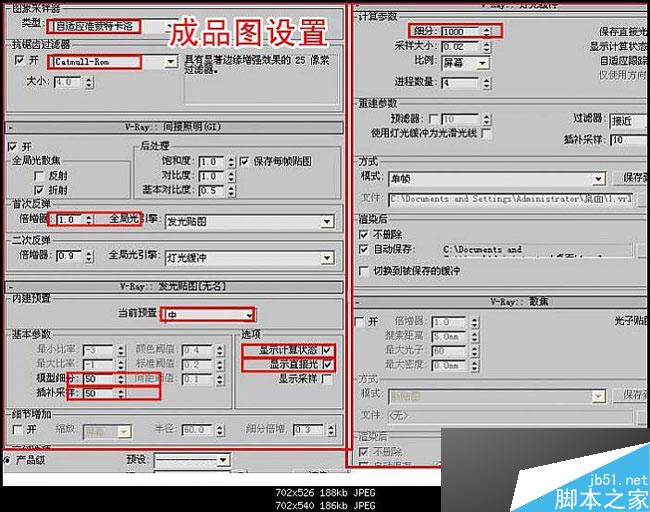The image size is (650, 512).
Task: Enable the 显示采样 checkbox
Action: (x=327, y=379)
